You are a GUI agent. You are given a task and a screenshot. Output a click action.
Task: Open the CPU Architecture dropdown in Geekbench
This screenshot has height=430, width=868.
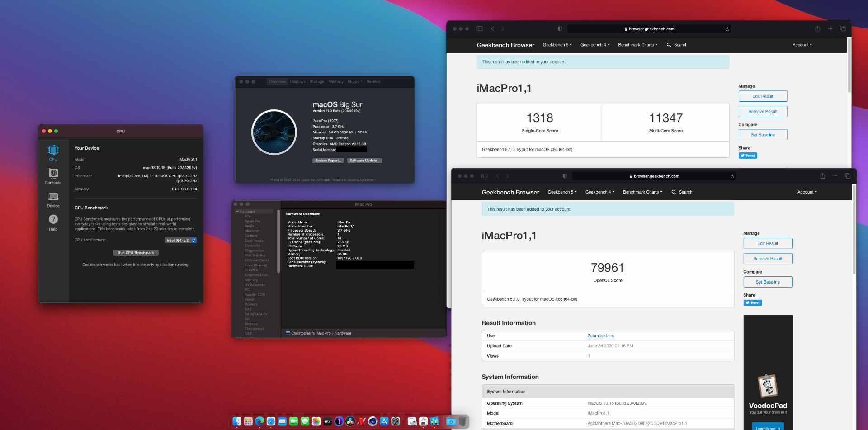point(180,241)
